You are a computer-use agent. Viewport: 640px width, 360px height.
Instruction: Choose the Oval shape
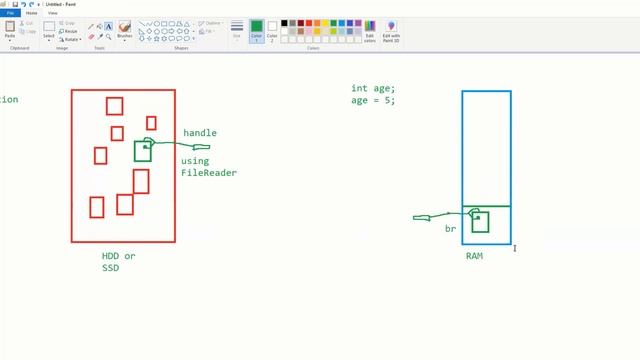pyautogui.click(x=156, y=24)
